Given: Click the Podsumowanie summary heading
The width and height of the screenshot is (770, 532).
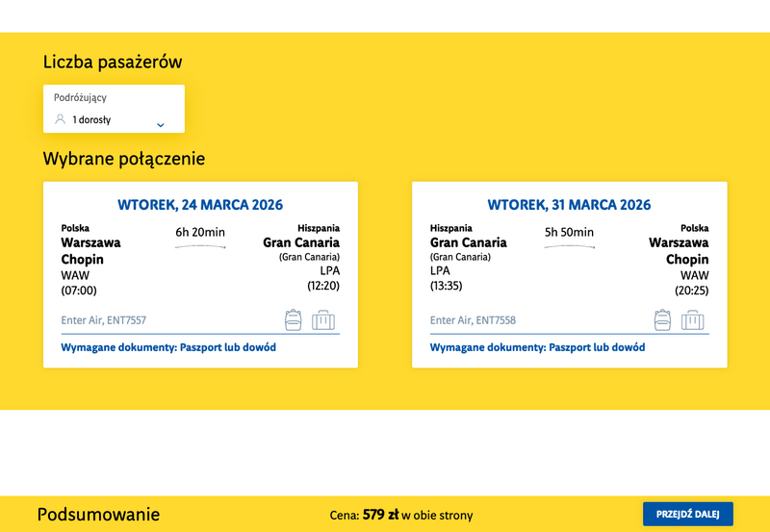Looking at the screenshot, I should pyautogui.click(x=98, y=515).
